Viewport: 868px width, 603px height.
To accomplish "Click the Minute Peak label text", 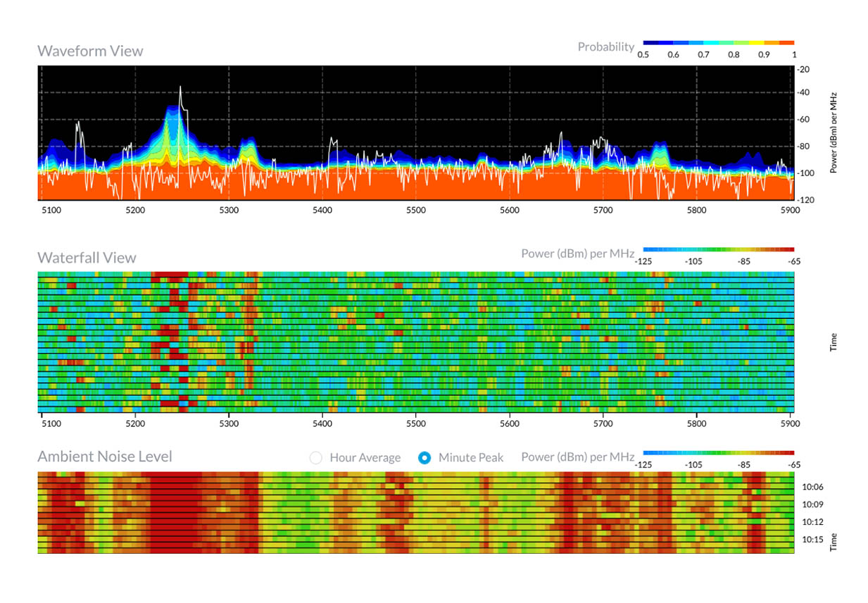I will tap(471, 458).
